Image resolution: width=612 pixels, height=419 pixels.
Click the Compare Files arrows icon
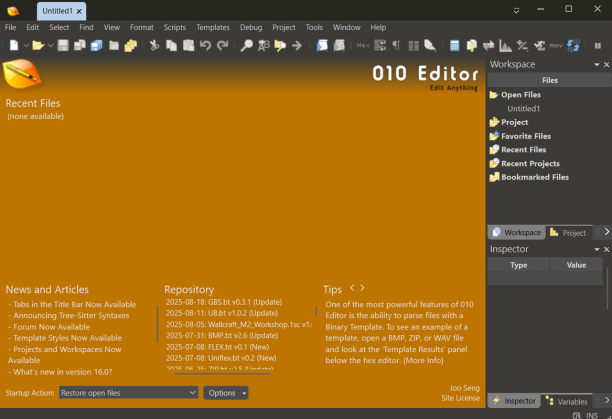(x=488, y=46)
